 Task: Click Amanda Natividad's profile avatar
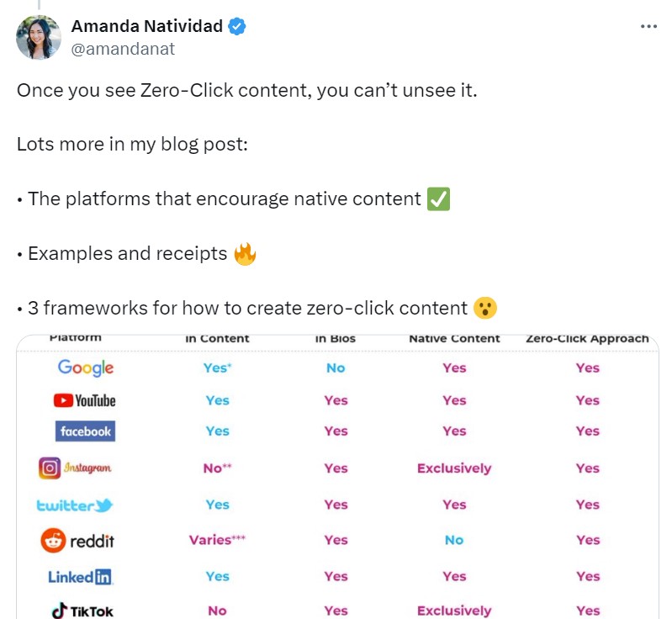(39, 38)
